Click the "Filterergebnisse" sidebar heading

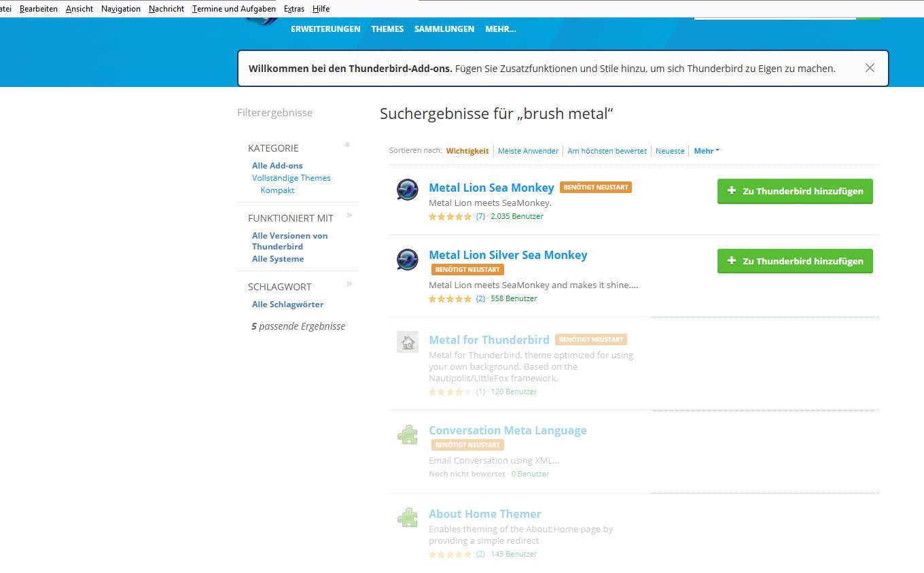(x=275, y=113)
